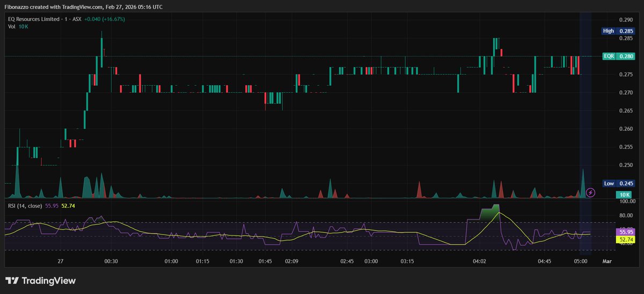
Task: Click the 100.00 RSI axis value
Action: (627, 202)
